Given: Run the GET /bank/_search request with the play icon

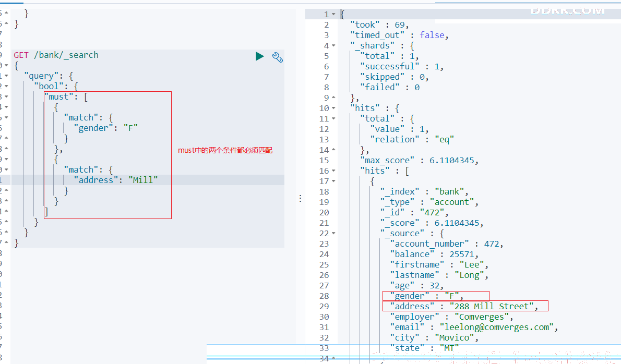Looking at the screenshot, I should [x=260, y=56].
